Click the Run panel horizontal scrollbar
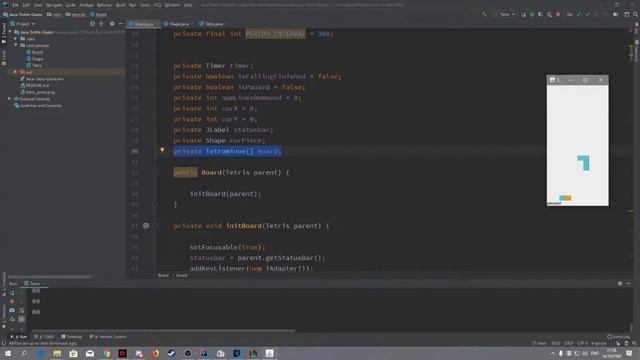640x360 pixels. point(163,331)
